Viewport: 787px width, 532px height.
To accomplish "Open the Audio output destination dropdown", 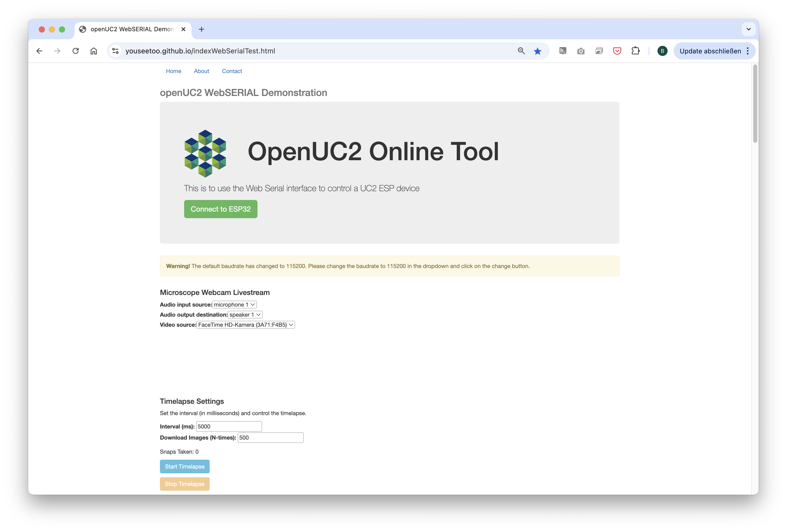I will point(245,315).
